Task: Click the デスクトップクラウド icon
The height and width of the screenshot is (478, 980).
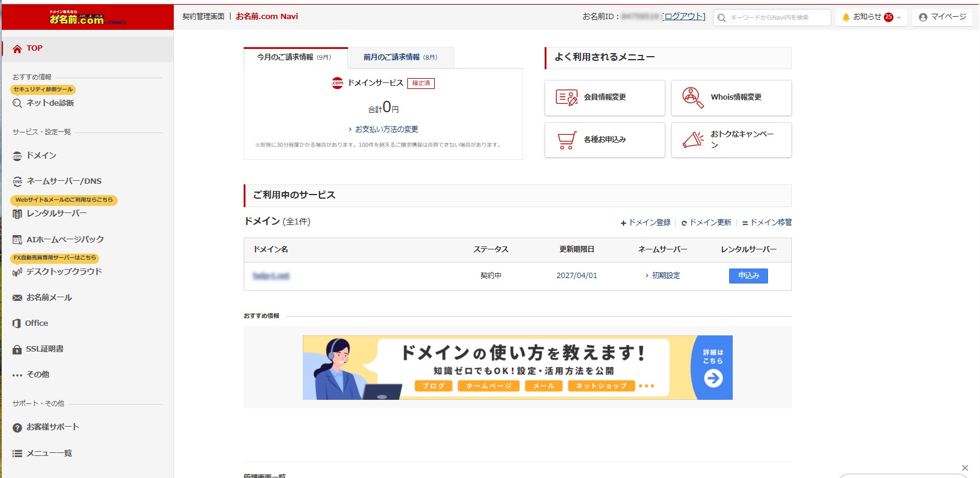Action: pos(17,272)
